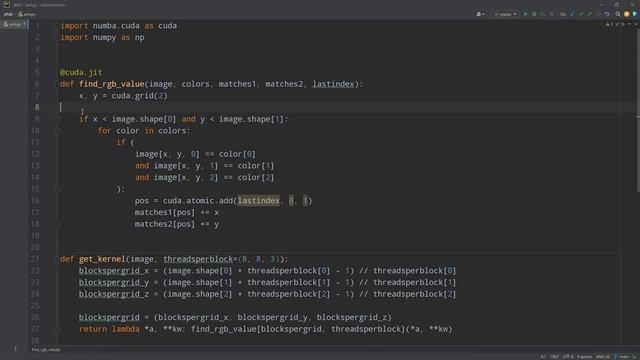Click the teal icon at the toolbar's far right
The width and height of the screenshot is (640, 360).
pos(635,14)
